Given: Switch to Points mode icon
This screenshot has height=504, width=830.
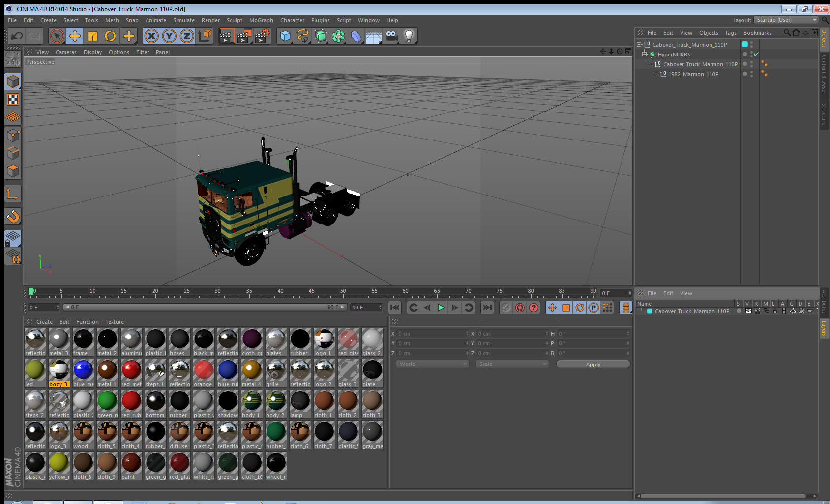Looking at the screenshot, I should (13, 136).
